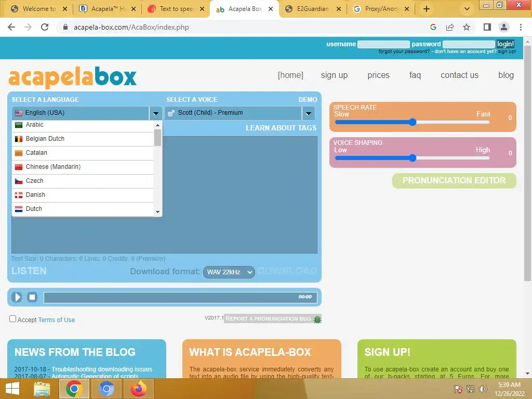Click the Speech Rate slider handle
Viewport: 532px width, 399px height.
412,122
